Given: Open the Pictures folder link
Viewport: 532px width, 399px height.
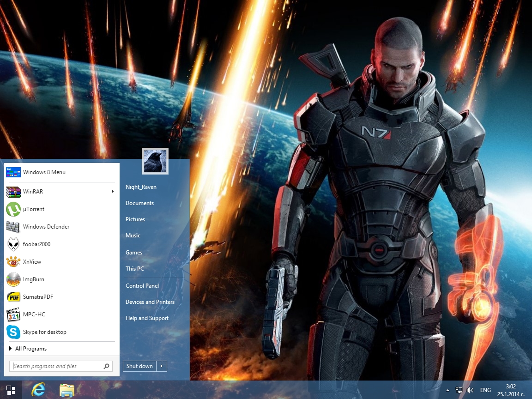Looking at the screenshot, I should 135,219.
